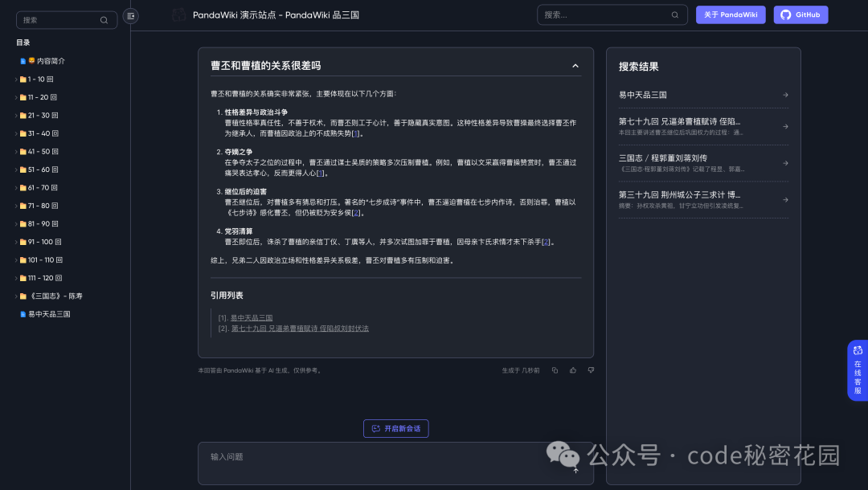Expand the 61 - 70 回 folder
Viewport: 868px width, 490px height.
(16, 188)
